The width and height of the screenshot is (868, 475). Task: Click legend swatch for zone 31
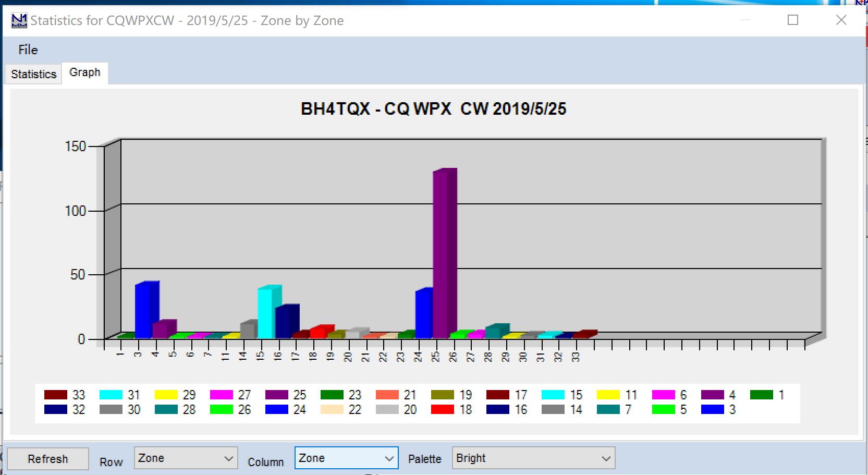point(111,395)
